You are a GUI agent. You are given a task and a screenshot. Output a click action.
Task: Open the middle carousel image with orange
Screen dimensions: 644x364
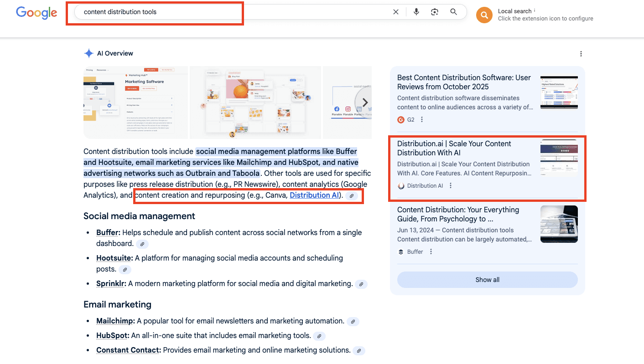(x=255, y=103)
